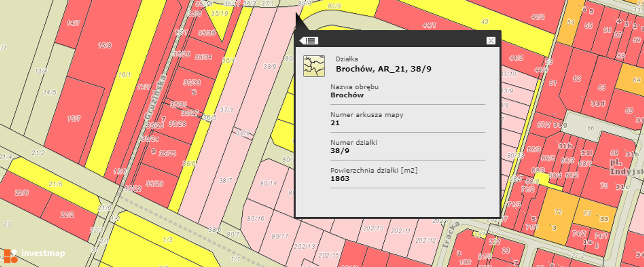Click orange parcel 54
Screen dimensions: 644x267
571,22
